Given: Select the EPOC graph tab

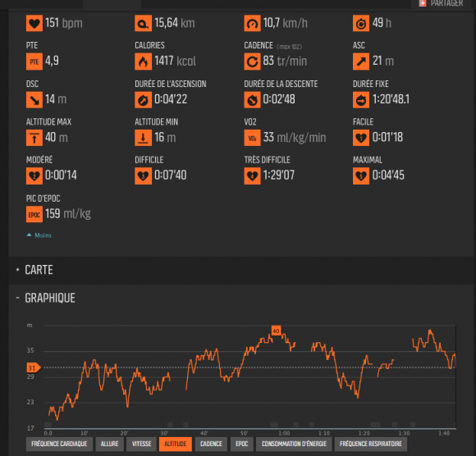Looking at the screenshot, I should click(241, 445).
